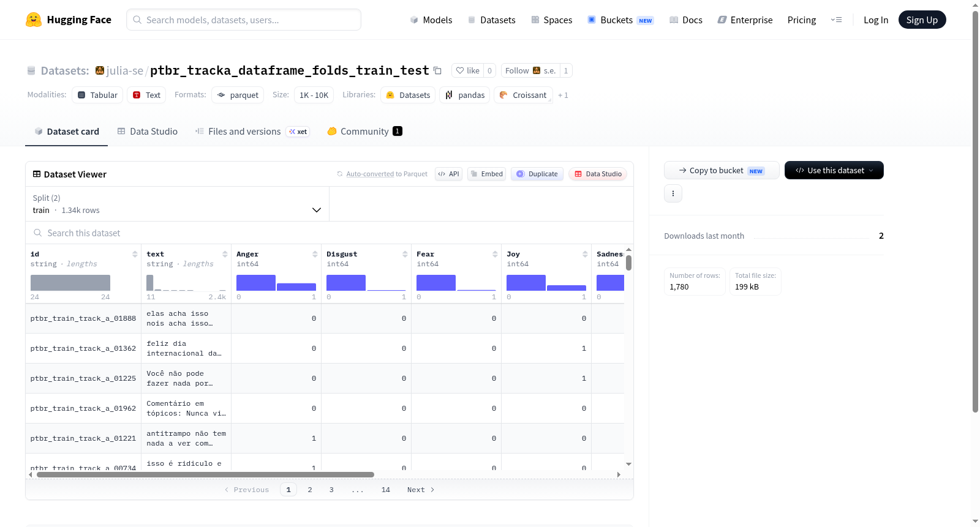Switch to the Community tab
The image size is (980, 527).
(364, 131)
